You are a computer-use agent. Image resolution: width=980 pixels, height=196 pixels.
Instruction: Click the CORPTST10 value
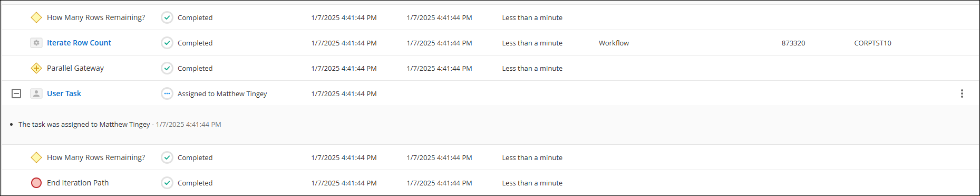pos(872,43)
